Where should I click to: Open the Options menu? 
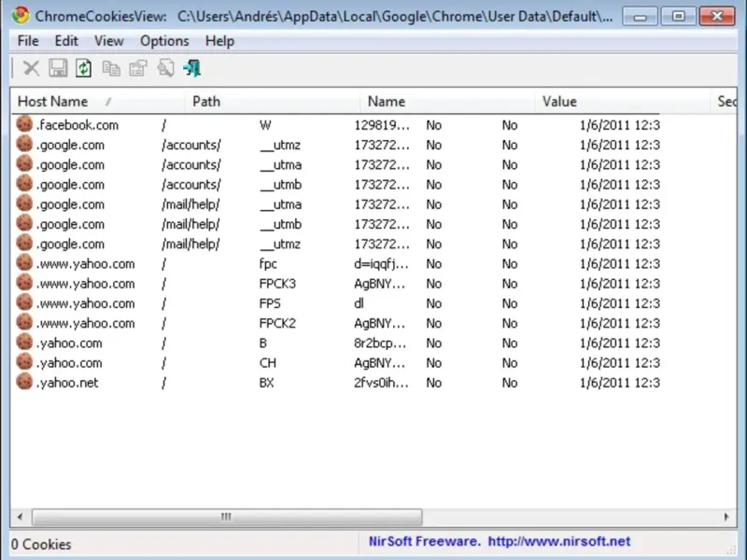click(164, 41)
